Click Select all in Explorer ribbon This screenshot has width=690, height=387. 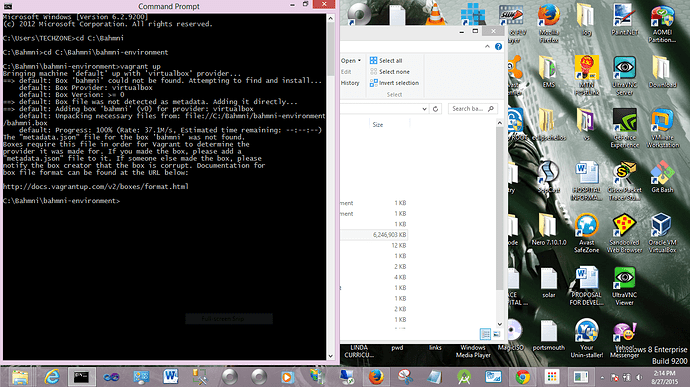pyautogui.click(x=386, y=60)
